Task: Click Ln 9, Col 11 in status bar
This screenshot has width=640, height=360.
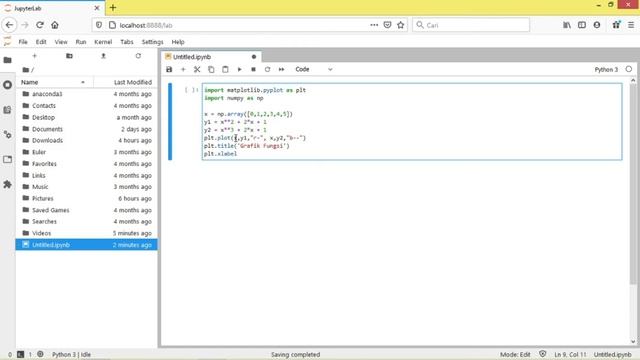Action: [570, 354]
